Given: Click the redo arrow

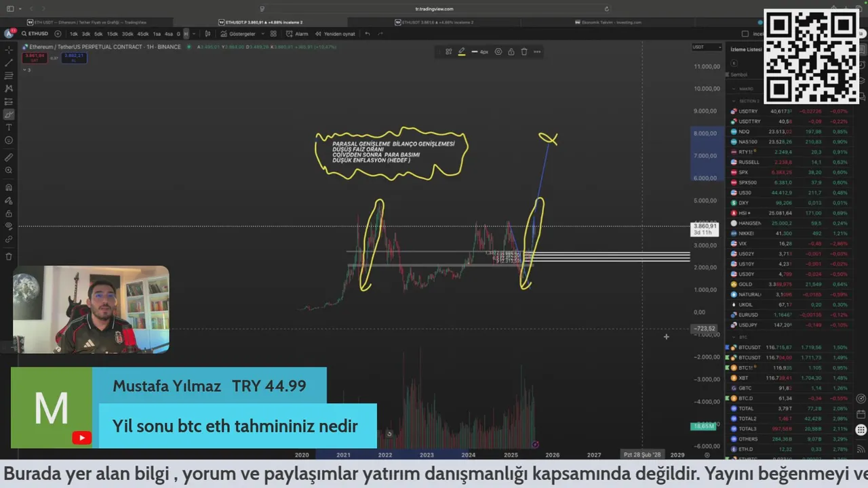Looking at the screenshot, I should (380, 33).
